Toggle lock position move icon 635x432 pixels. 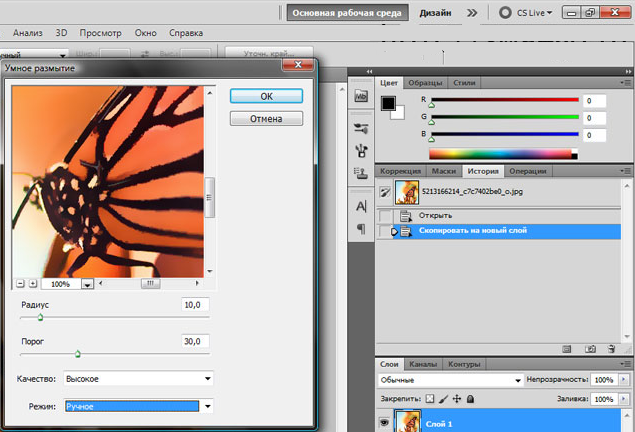457,399
